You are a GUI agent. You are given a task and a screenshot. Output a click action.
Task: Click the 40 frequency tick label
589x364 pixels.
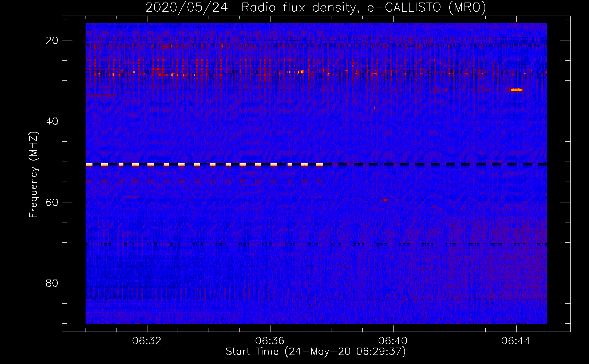[52, 121]
